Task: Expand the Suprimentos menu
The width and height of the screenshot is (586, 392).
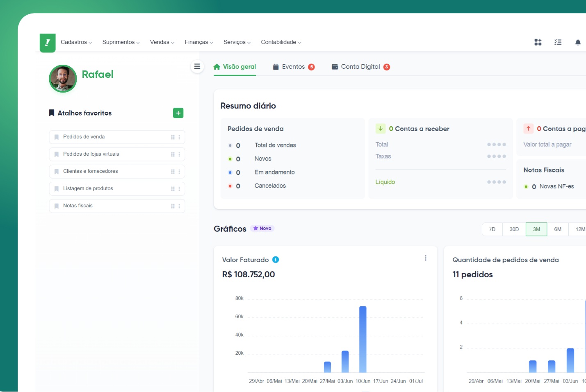Action: [x=121, y=42]
